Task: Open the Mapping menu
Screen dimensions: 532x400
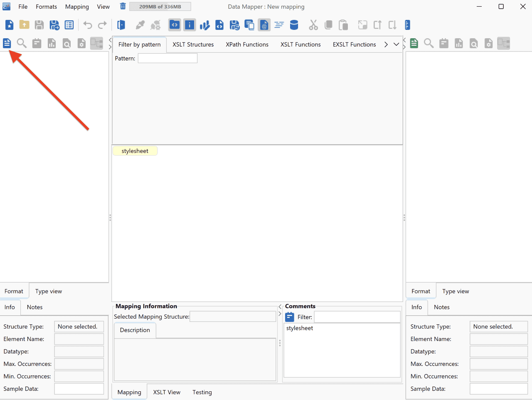Action: pos(77,7)
